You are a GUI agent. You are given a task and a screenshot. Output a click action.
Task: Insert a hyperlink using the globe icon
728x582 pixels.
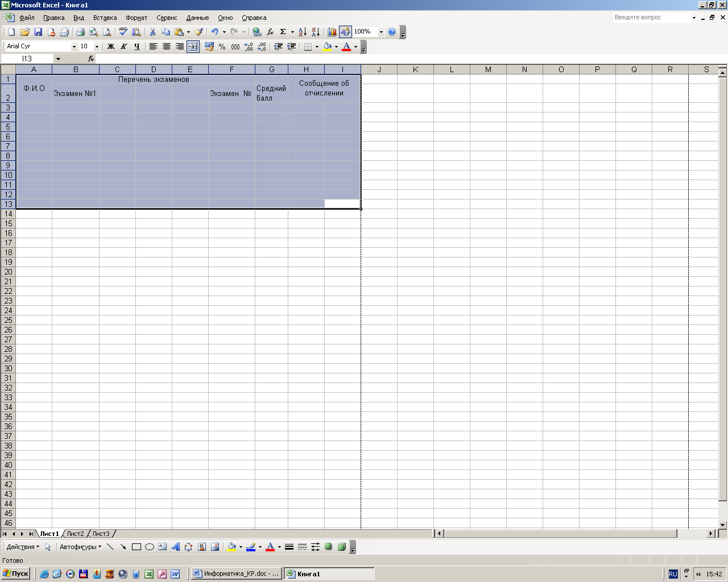257,32
